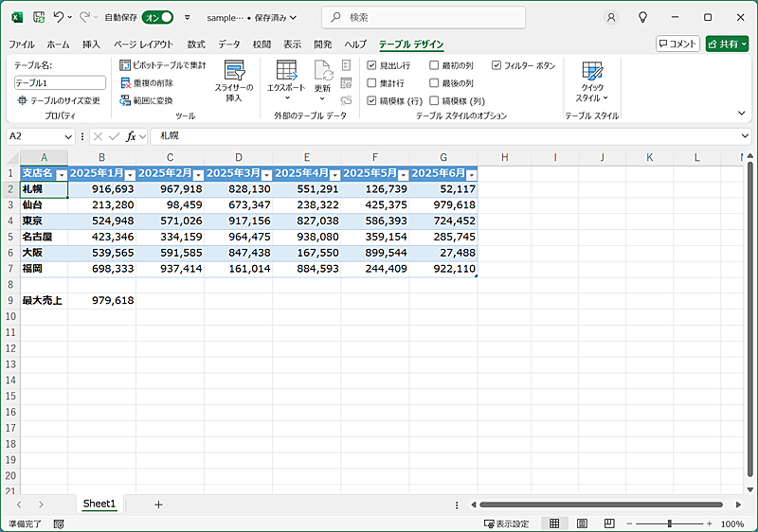Click the 共有 share button
The height and width of the screenshot is (532, 758).
coord(727,44)
